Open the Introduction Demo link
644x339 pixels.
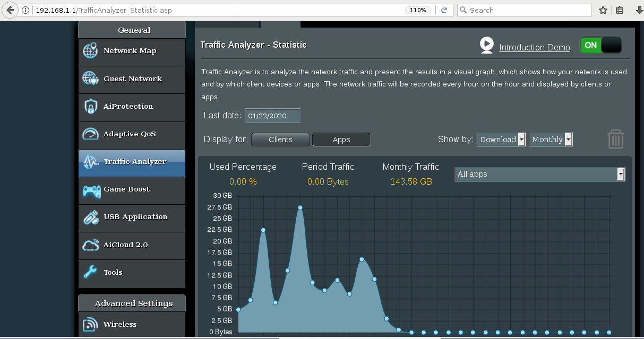pos(535,47)
